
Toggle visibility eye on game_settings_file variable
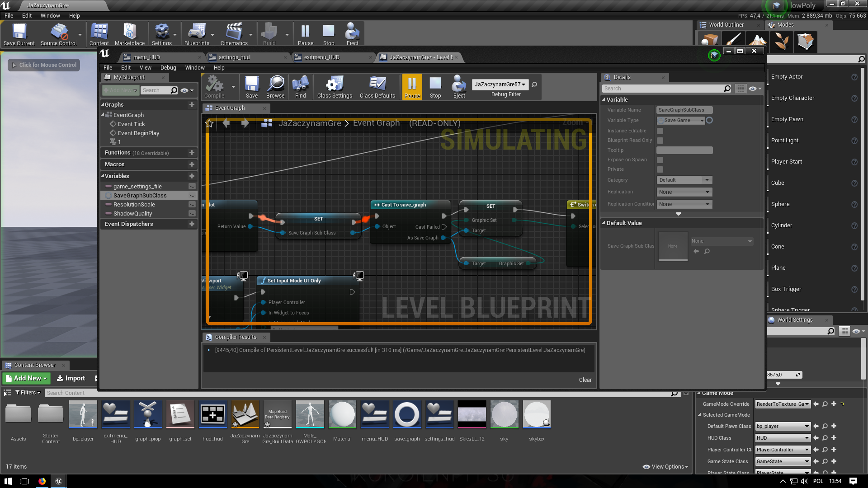point(192,186)
